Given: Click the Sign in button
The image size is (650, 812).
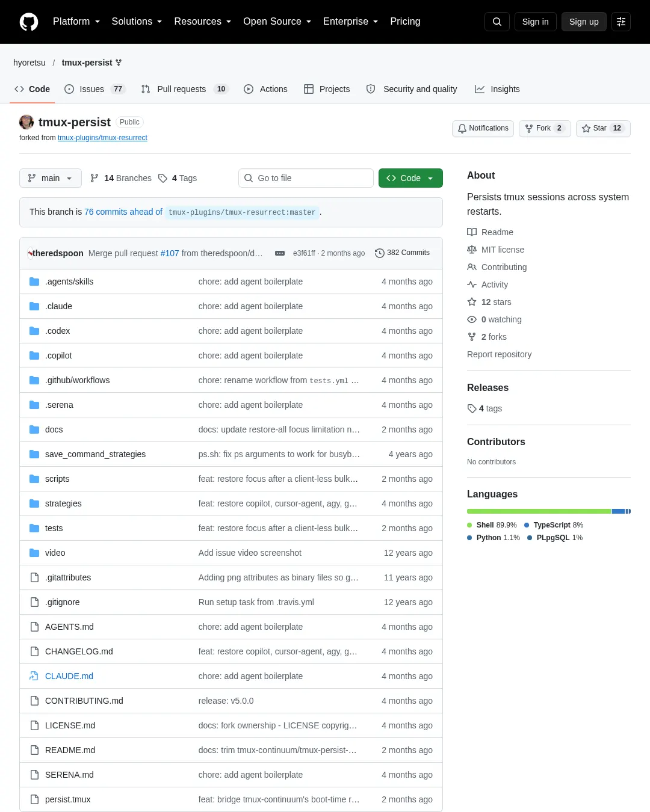Looking at the screenshot, I should 536,22.
